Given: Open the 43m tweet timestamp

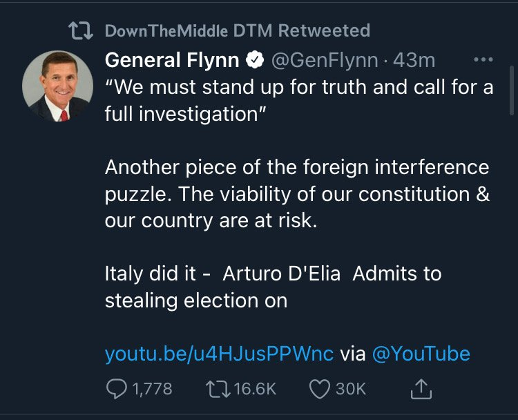Looking at the screenshot, I should coord(414,61).
